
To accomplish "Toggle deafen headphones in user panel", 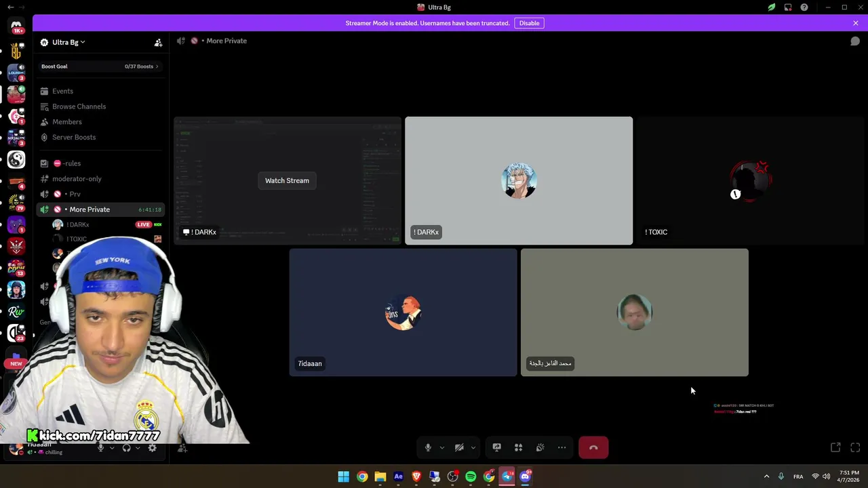I will tap(127, 448).
